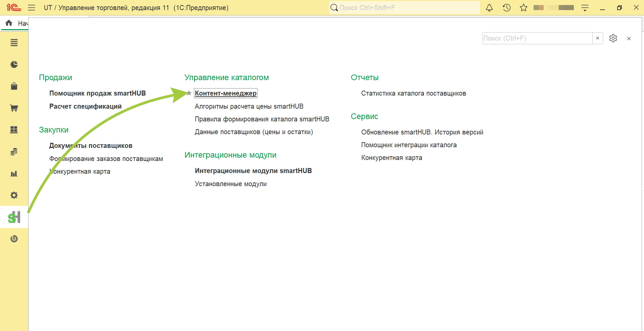The image size is (644, 331).
Task: Open favorites star icon in title bar
Action: point(524,8)
